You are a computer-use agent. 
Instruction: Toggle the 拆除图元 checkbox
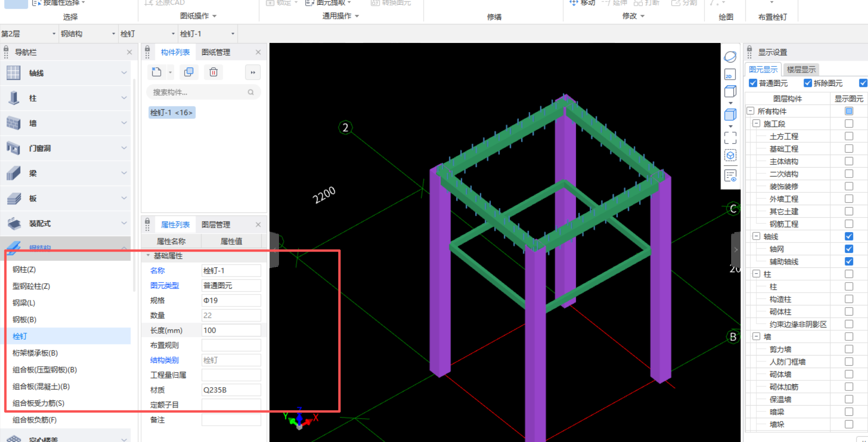(807, 83)
